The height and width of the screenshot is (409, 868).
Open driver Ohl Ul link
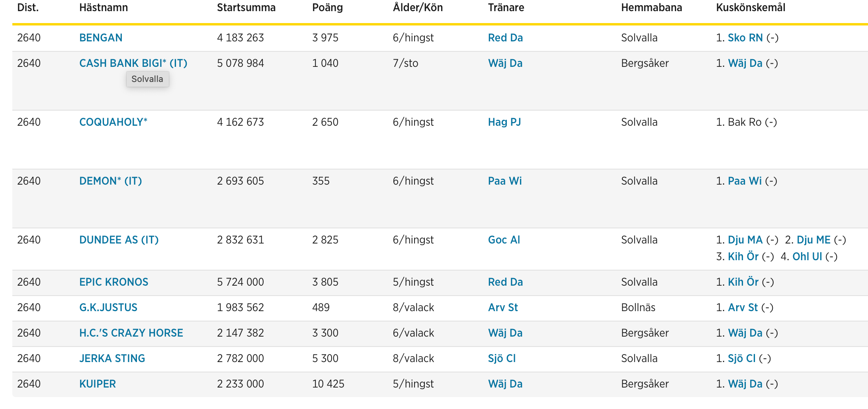point(807,257)
